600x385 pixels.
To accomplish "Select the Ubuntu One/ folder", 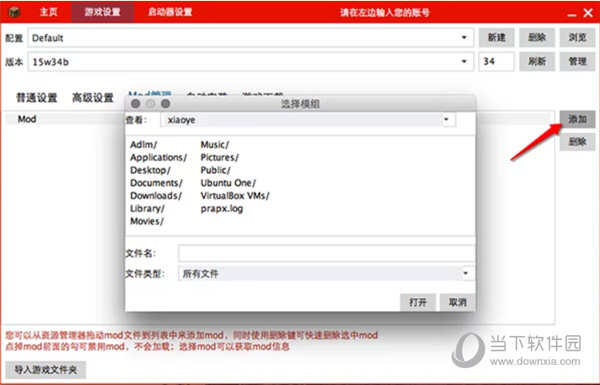I will tap(228, 183).
